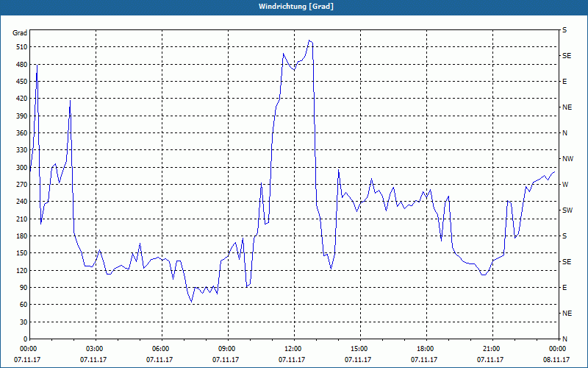Select the y-axis value '360'

[x=22, y=133]
